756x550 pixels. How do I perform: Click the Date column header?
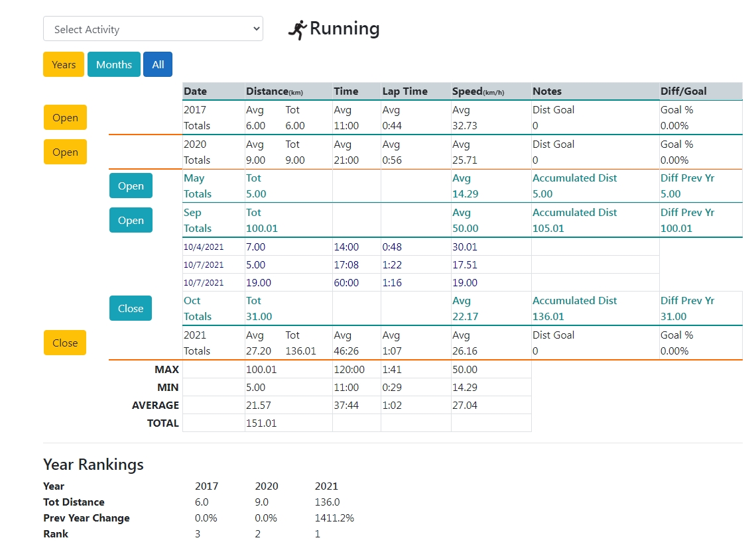(196, 91)
